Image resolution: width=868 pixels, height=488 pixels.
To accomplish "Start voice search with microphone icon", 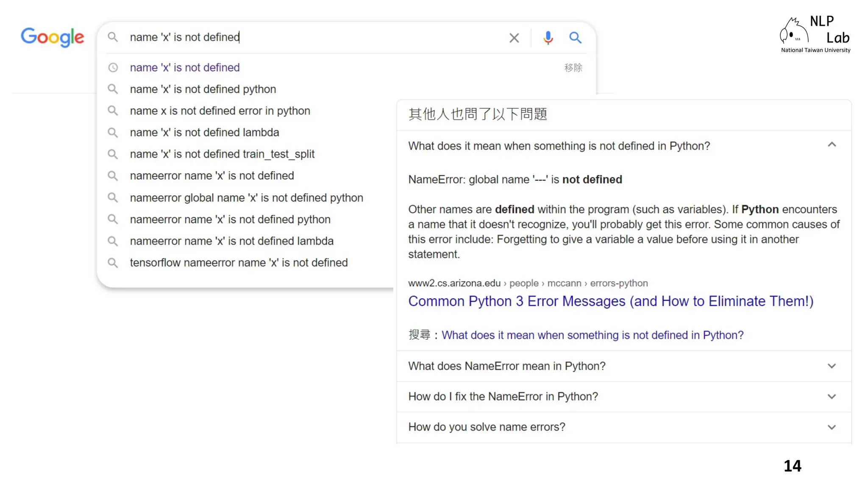I will (x=548, y=38).
